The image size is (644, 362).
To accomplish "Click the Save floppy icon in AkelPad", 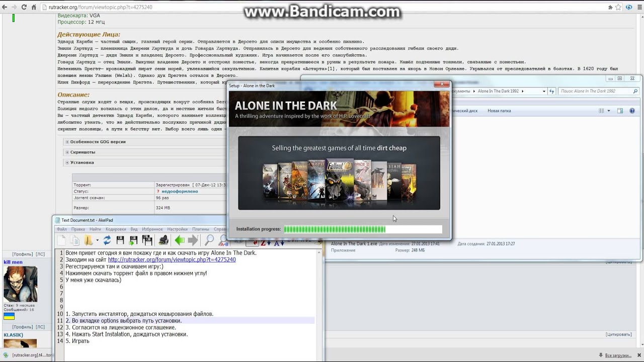I will point(120,240).
